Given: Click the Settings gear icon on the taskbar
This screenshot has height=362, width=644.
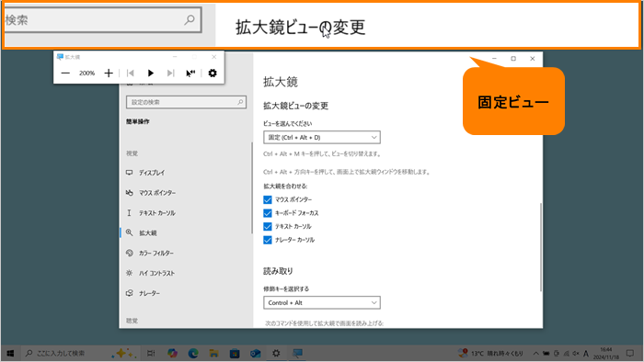Looking at the screenshot, I should tap(276, 353).
